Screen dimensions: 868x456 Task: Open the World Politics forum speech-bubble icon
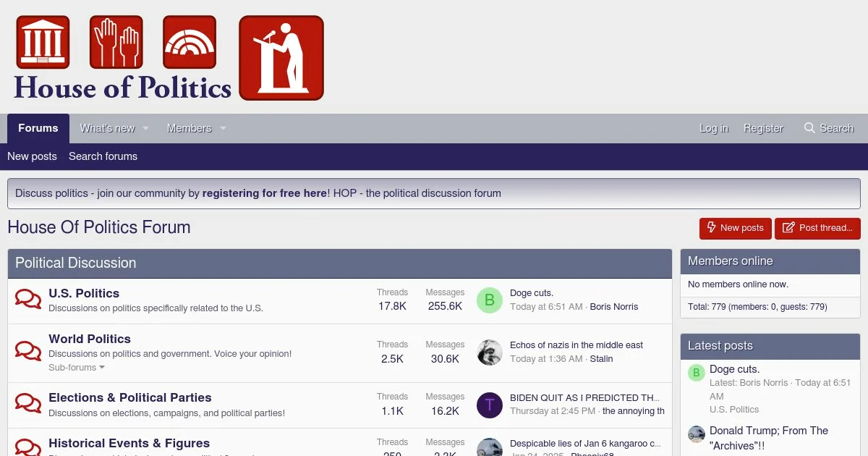point(28,352)
